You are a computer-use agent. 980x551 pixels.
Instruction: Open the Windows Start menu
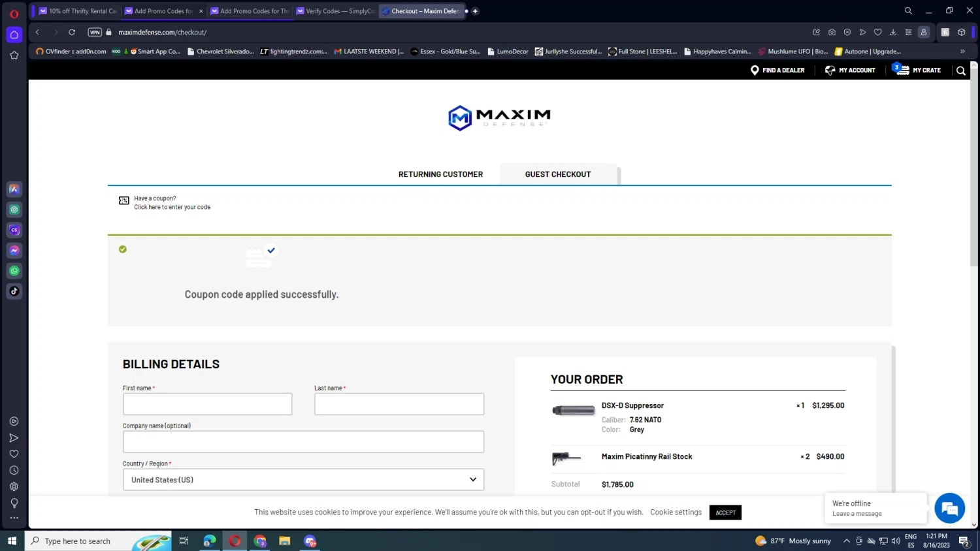tap(12, 541)
